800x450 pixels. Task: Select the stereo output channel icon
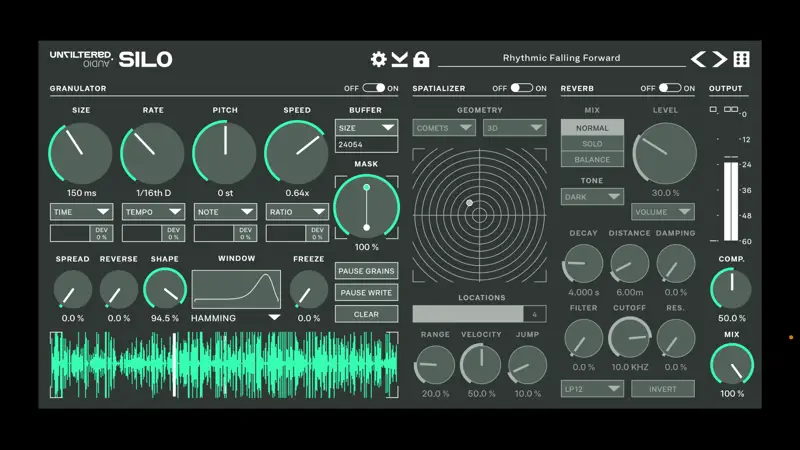tap(731, 109)
